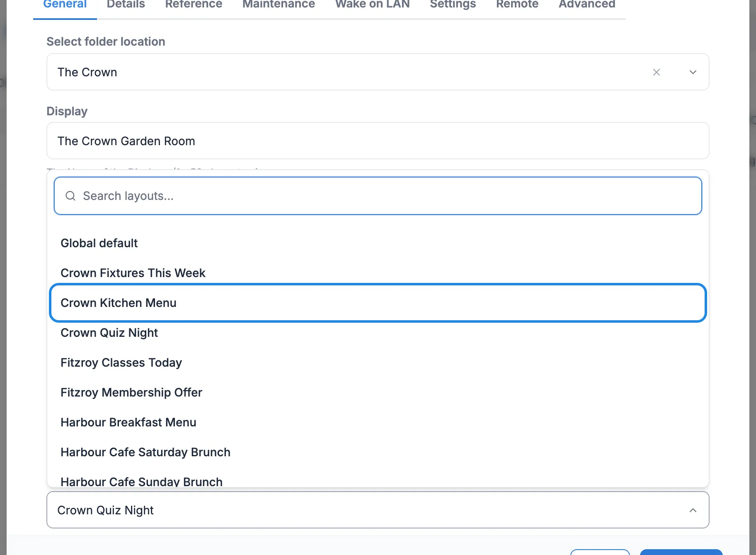The width and height of the screenshot is (756, 555).
Task: Edit the Display name field
Action: (378, 141)
